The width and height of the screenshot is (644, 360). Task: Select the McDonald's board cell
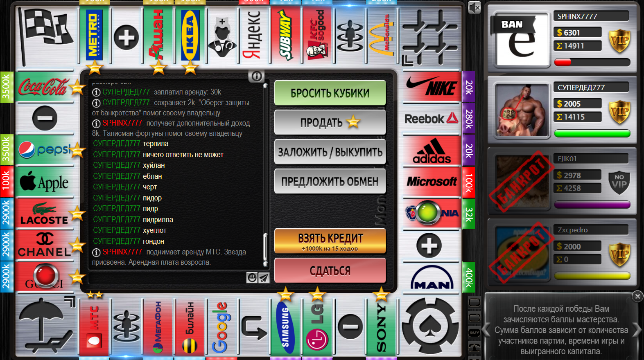tap(382, 36)
